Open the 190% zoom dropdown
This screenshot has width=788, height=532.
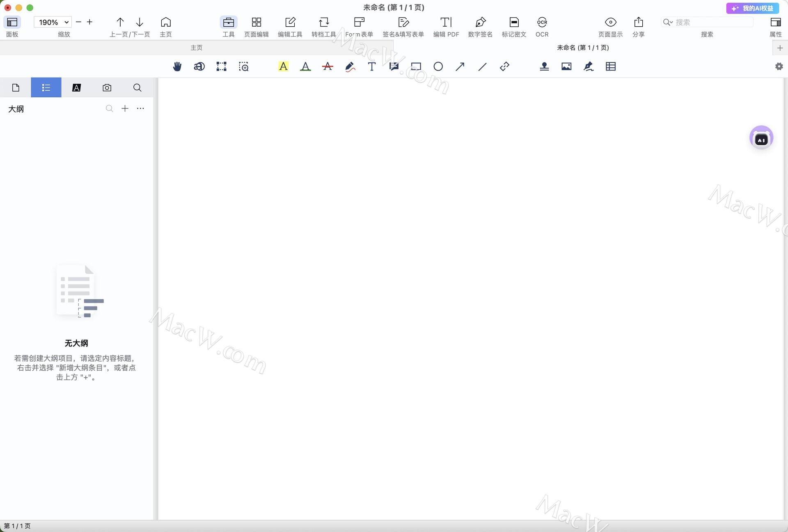pyautogui.click(x=53, y=22)
